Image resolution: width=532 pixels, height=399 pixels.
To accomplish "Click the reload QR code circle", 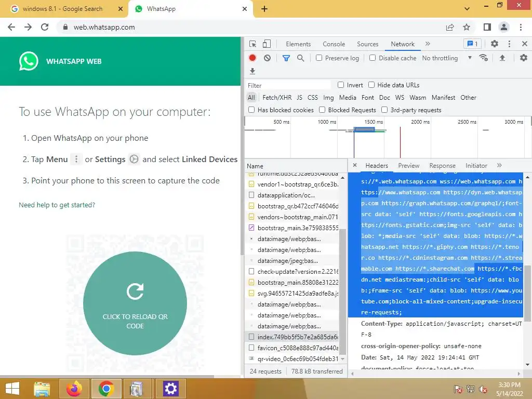I will (135, 303).
